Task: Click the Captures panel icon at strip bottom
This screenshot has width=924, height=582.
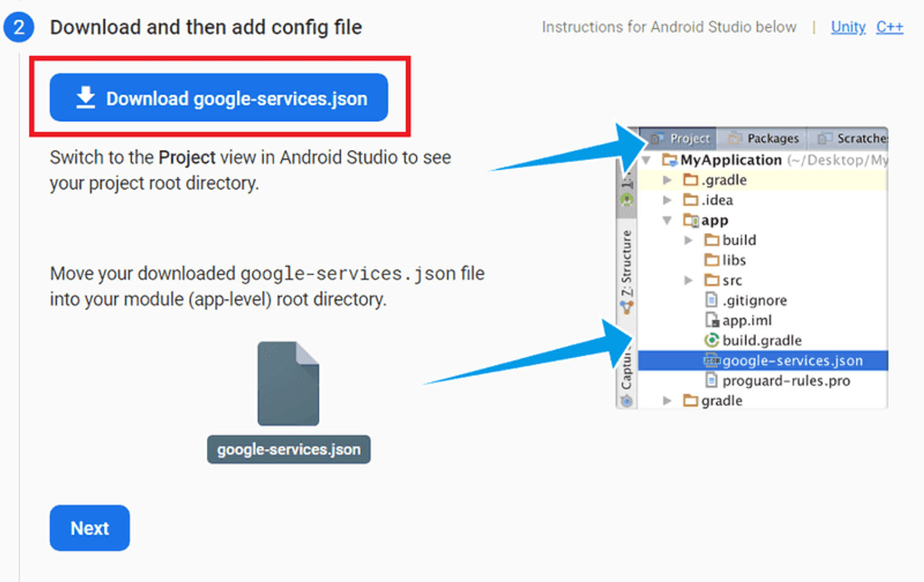Action: pyautogui.click(x=626, y=401)
